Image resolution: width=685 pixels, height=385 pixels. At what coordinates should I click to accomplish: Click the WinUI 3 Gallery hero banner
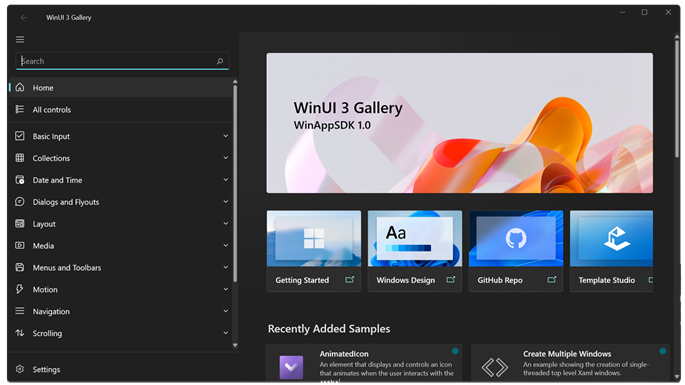[x=460, y=123]
